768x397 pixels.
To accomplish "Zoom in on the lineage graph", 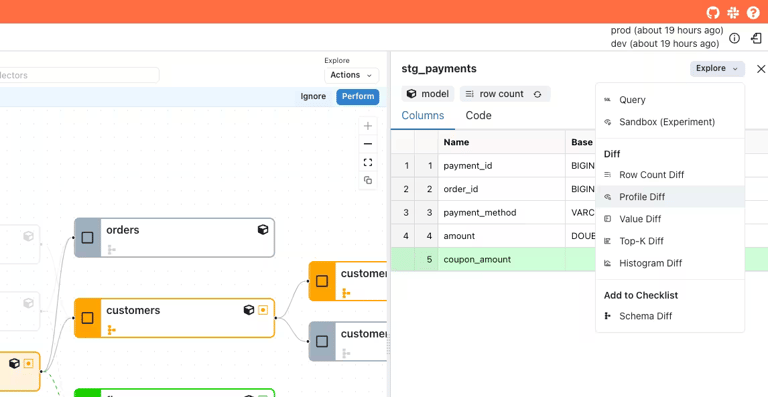I will click(368, 126).
